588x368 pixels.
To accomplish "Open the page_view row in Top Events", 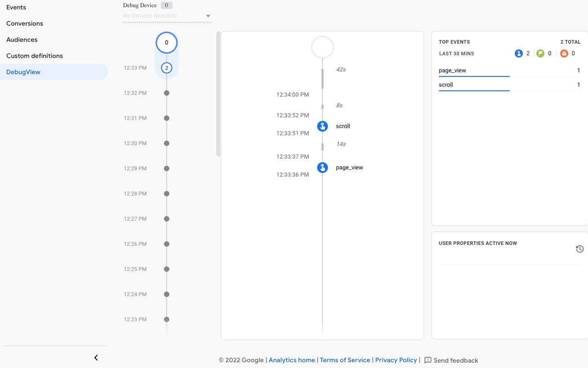I will pos(509,71).
